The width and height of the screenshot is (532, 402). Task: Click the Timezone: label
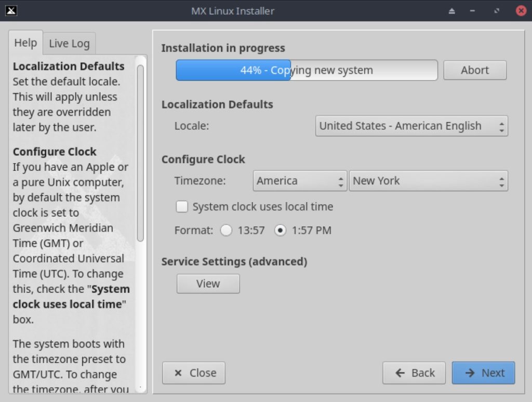200,181
